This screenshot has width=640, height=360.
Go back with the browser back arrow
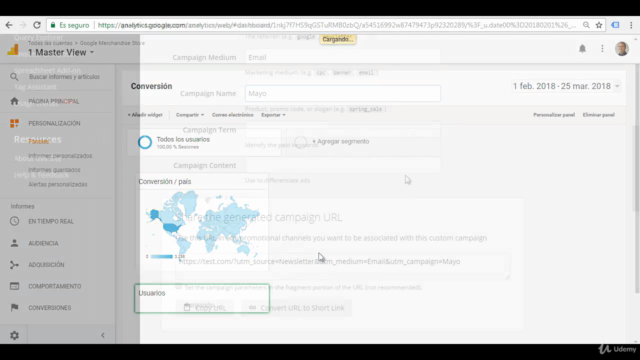click(9, 25)
